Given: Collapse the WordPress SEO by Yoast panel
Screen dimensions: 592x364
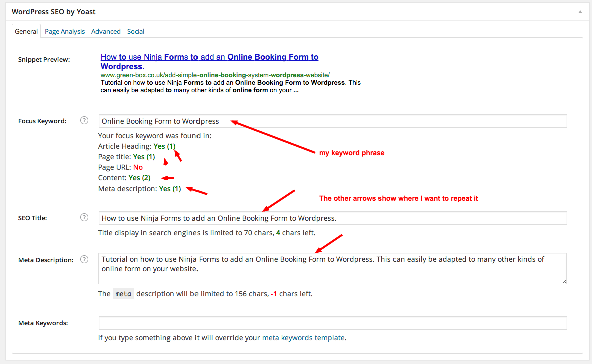Looking at the screenshot, I should [x=580, y=12].
